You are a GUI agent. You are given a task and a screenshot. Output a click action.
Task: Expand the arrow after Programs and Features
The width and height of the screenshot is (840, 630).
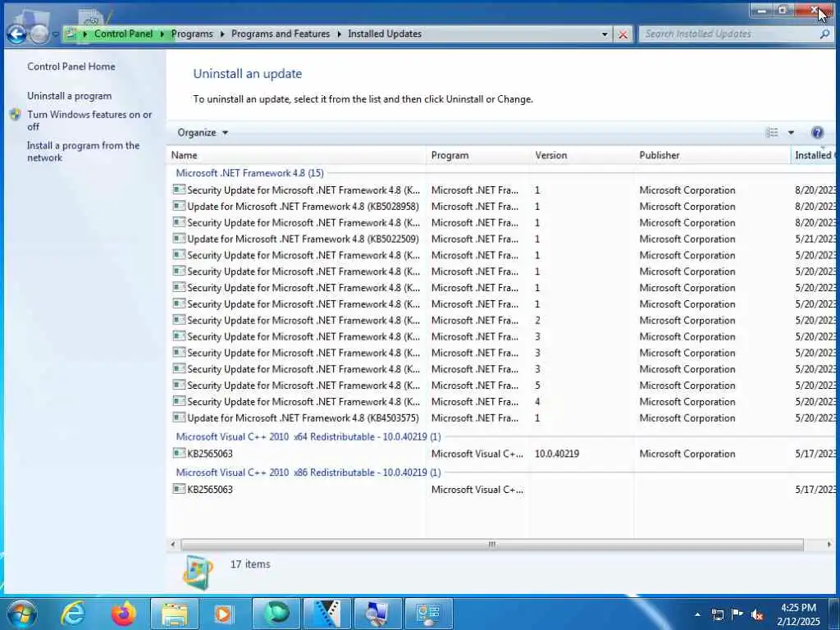[x=339, y=34]
